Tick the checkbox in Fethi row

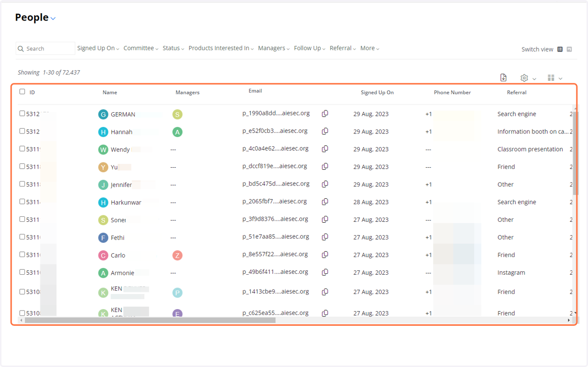click(22, 237)
